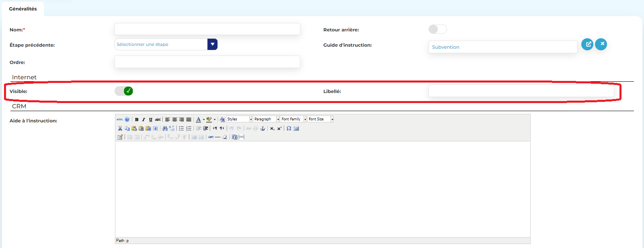Apply italic formatting in the editor
Viewport: 644px width, 248px height.
click(x=144, y=120)
